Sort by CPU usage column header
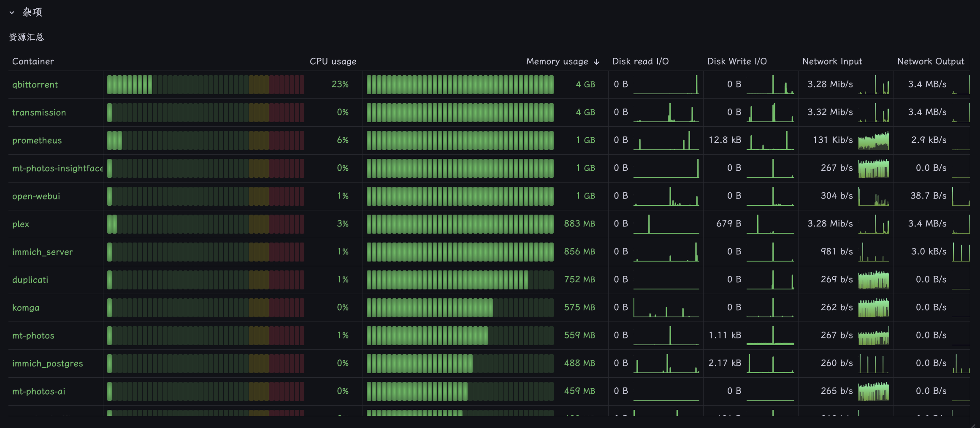This screenshot has width=980, height=428. (x=333, y=61)
